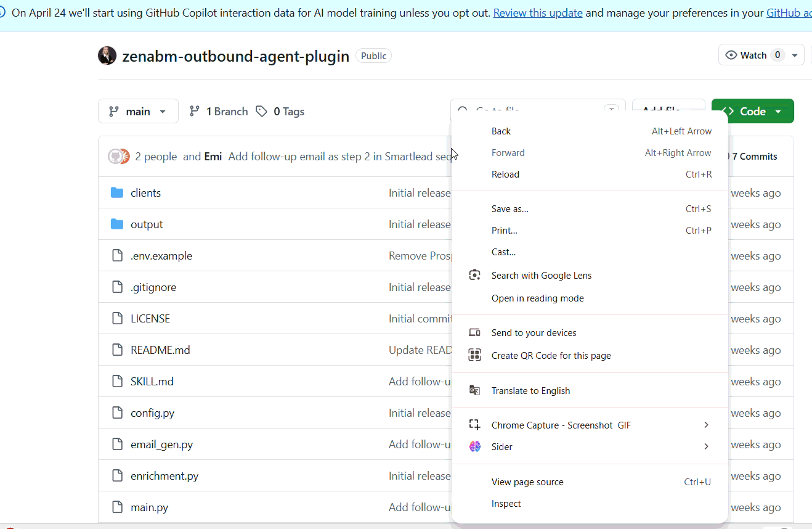Open the LICENSE file
812x529 pixels.
tap(150, 319)
